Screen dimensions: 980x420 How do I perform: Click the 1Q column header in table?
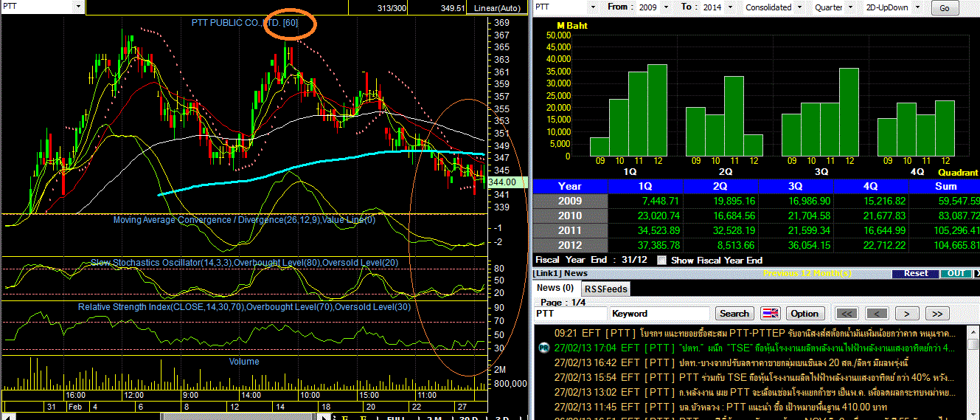(645, 186)
